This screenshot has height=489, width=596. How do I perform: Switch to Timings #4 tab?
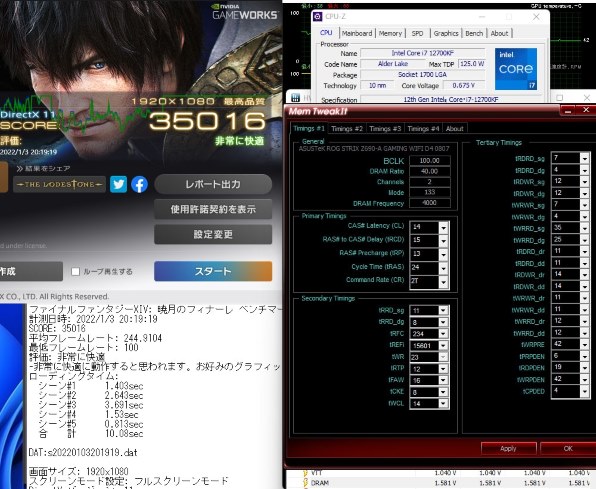423,129
